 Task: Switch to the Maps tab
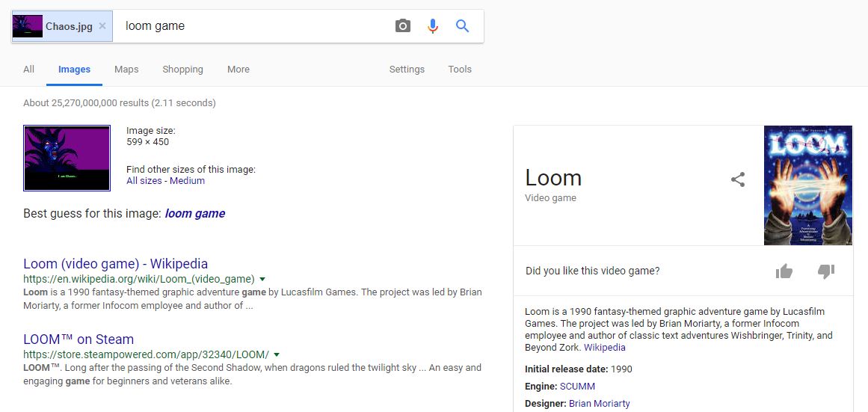coord(126,70)
